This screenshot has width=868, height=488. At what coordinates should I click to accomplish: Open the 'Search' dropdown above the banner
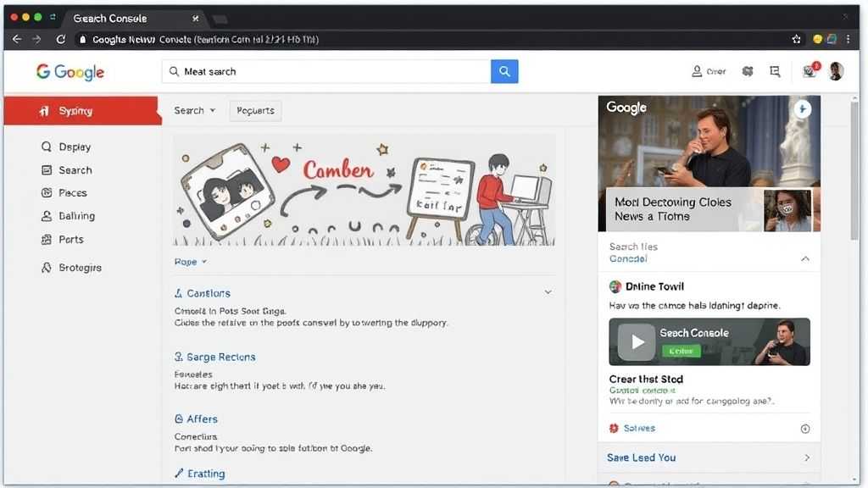[194, 110]
